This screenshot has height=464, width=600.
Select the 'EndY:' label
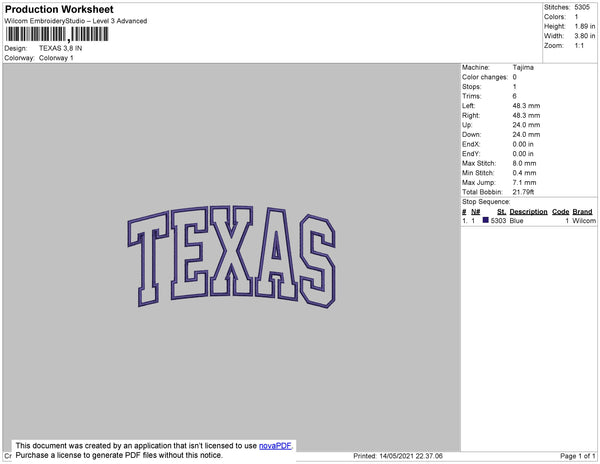tap(471, 154)
